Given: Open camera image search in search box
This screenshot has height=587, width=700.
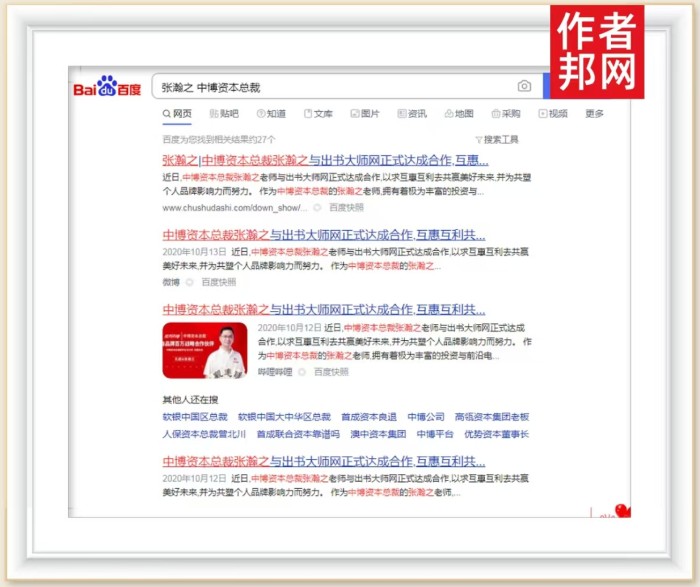Looking at the screenshot, I should [524, 87].
